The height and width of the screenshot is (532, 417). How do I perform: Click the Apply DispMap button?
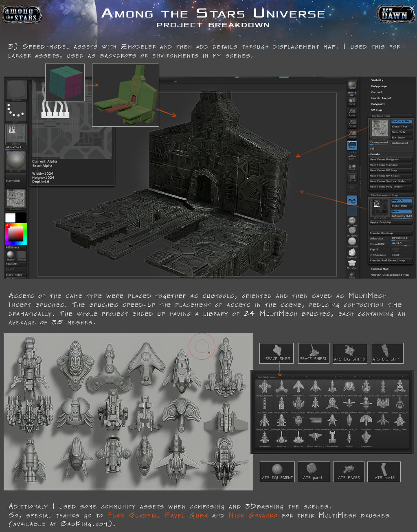391,222
